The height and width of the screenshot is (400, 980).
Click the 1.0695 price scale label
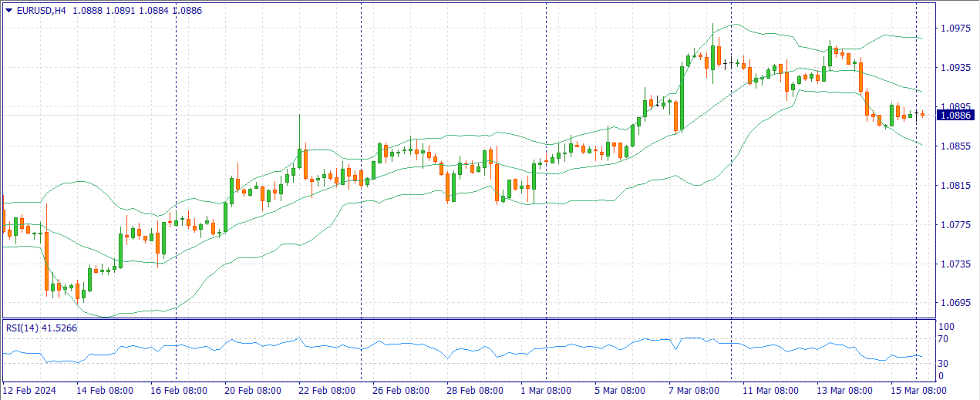[955, 303]
